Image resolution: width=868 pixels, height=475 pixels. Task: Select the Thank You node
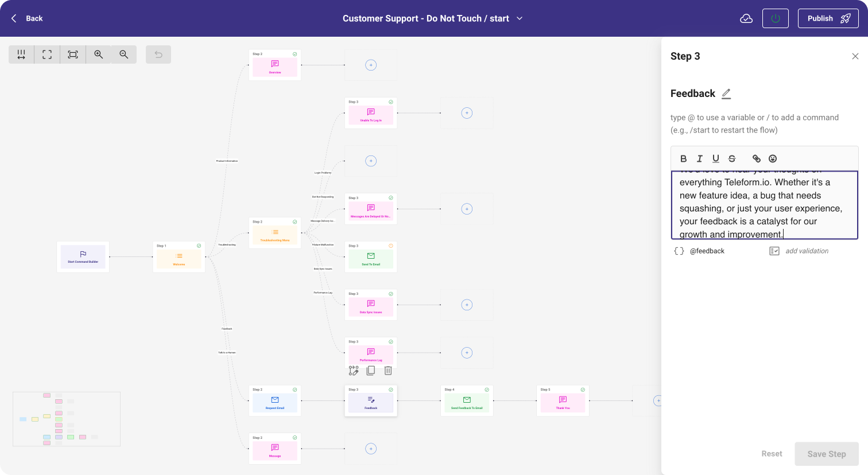click(x=563, y=401)
